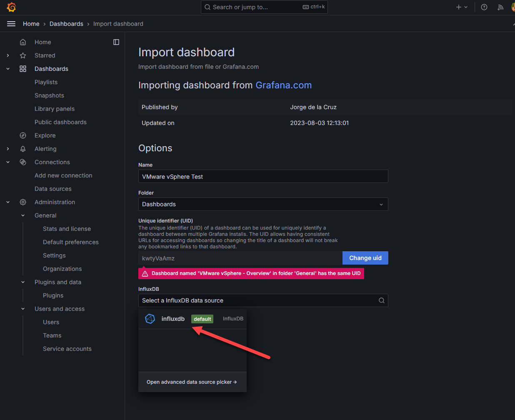
Task: Open the Folder dropdown
Action: pos(263,204)
